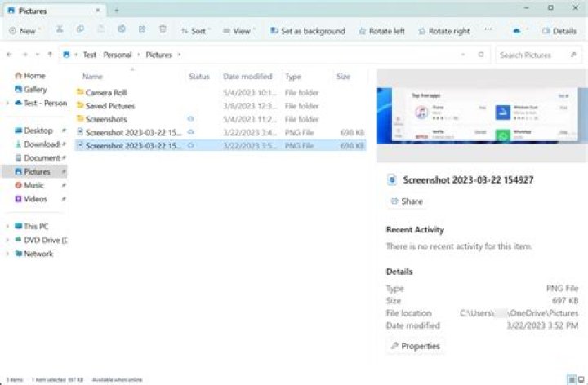The height and width of the screenshot is (385, 588).
Task: Open Downloads quick access item
Action: pos(38,144)
